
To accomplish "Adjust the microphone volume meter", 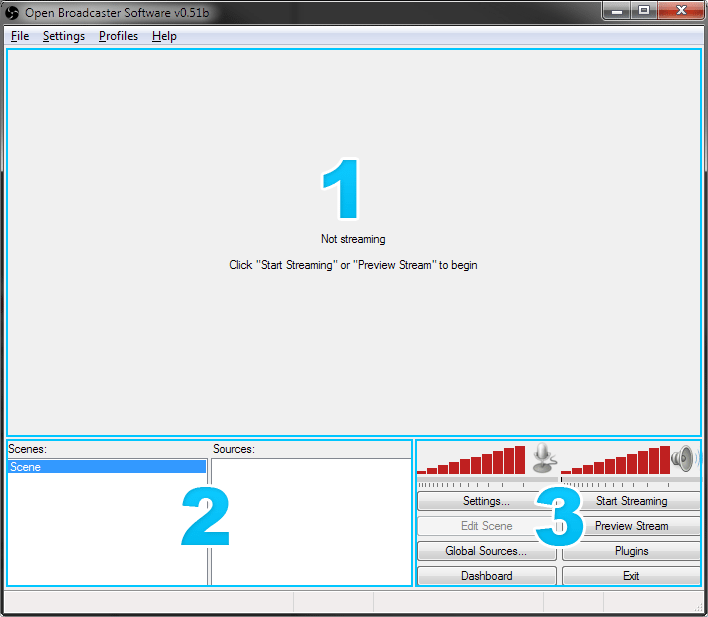I will [x=471, y=460].
